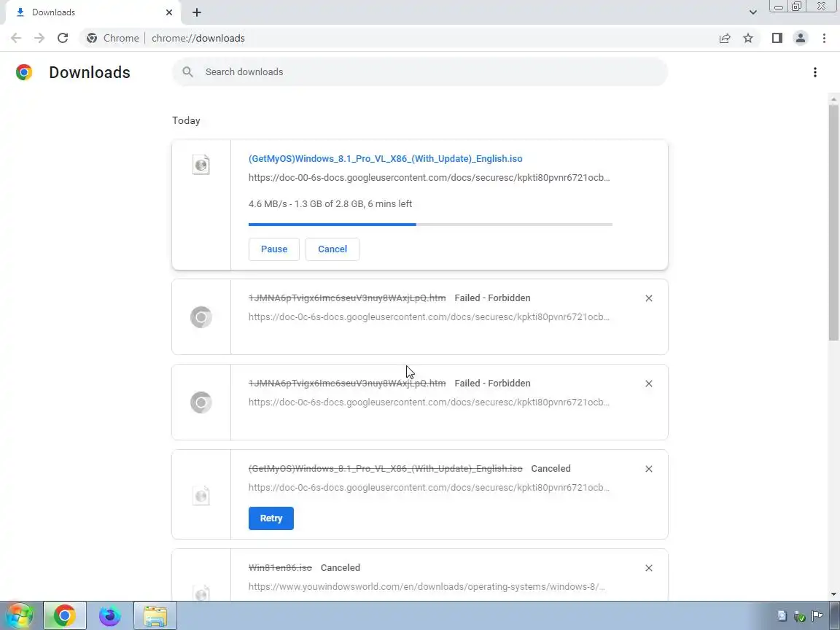This screenshot has width=840, height=630.
Task: Bookmark this page with star icon
Action: (748, 38)
